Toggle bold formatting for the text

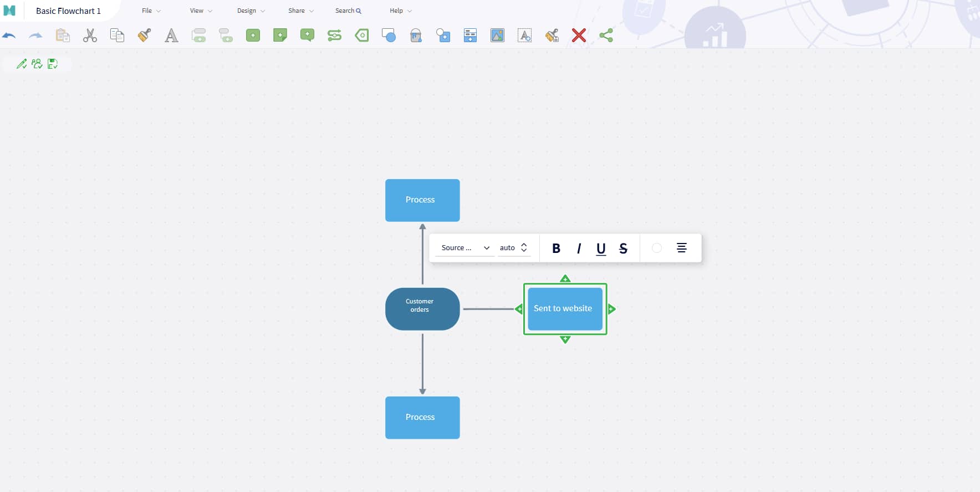[556, 248]
